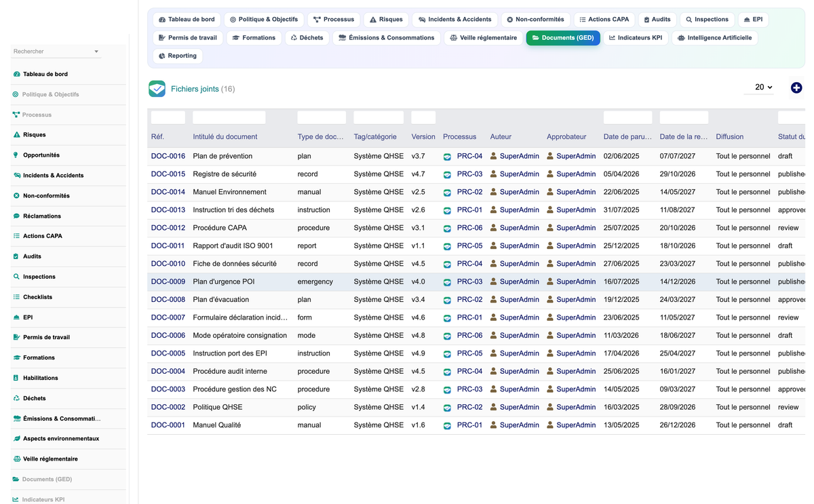
Task: Select the Audits top tab
Action: [x=657, y=20]
